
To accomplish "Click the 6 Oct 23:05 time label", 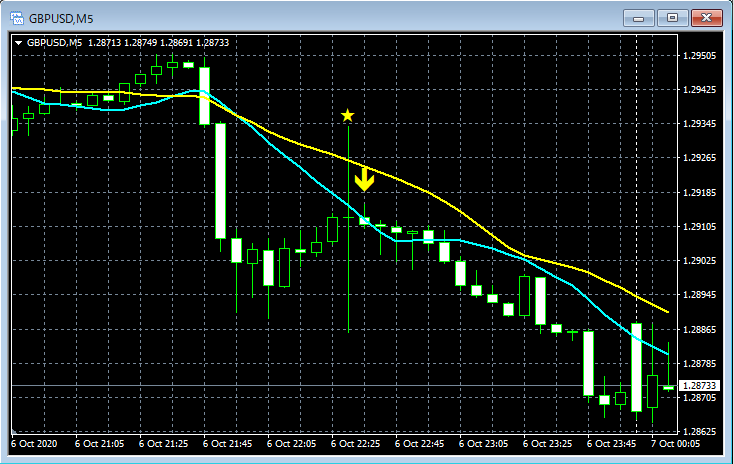I will pos(483,444).
